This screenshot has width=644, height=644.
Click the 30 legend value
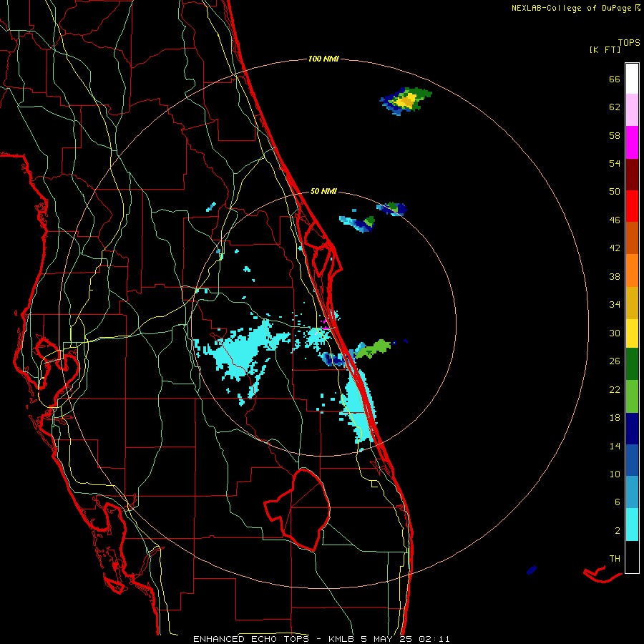click(615, 333)
